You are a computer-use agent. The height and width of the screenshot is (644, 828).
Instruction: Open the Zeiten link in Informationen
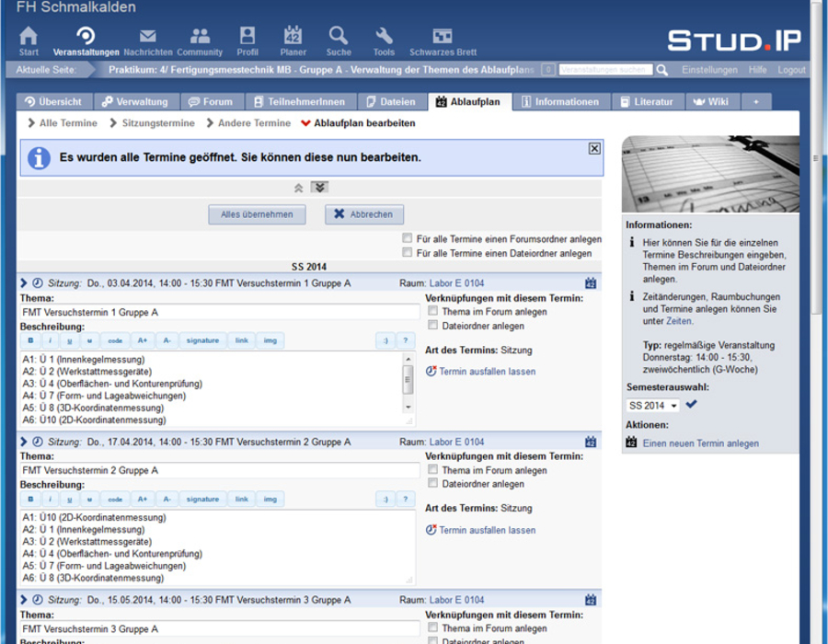click(x=679, y=321)
